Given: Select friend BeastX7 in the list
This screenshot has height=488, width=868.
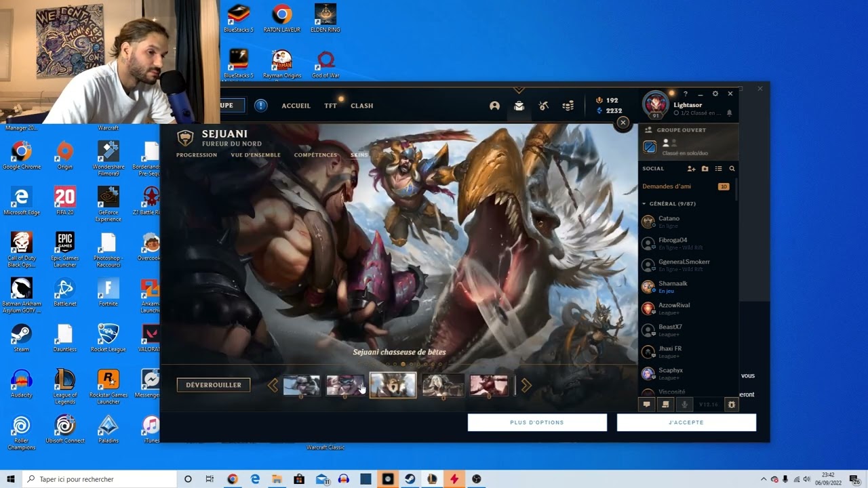Looking at the screenshot, I should 686,330.
